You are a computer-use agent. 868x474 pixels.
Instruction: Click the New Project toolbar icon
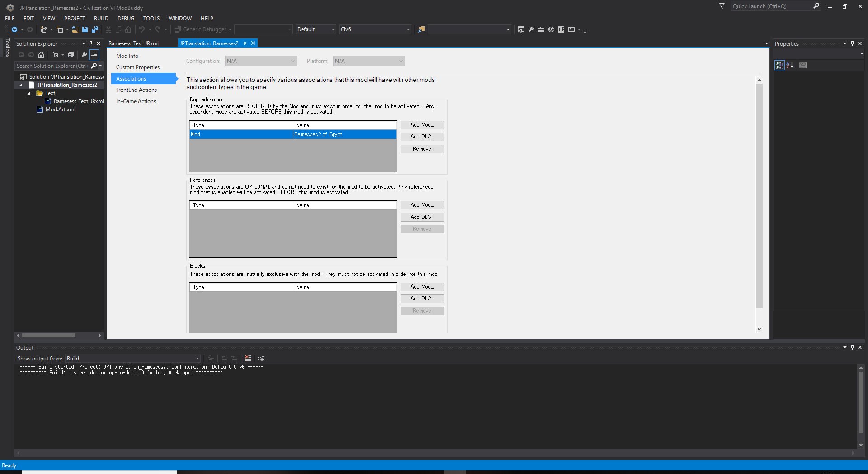point(43,29)
